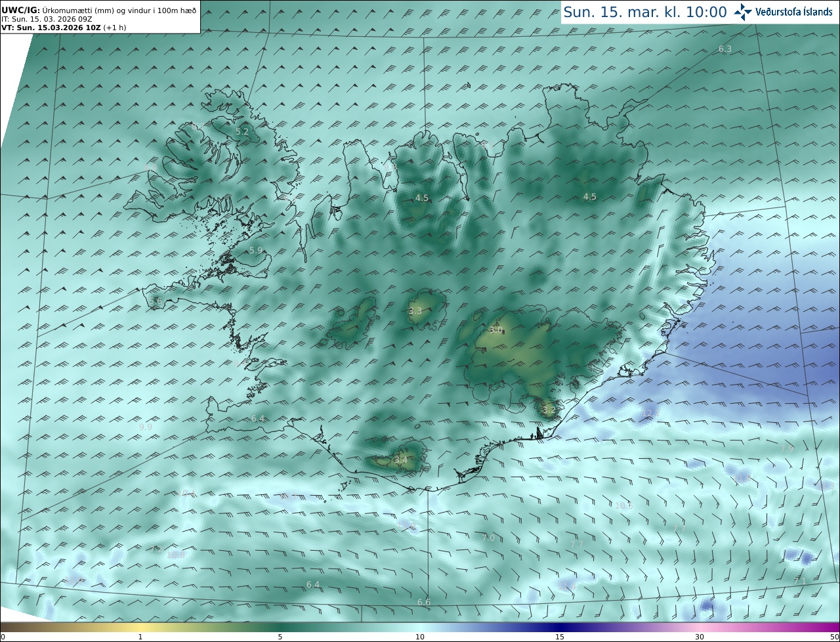Click the light pink section of the color bar
This screenshot has width=840, height=642.
pyautogui.click(x=700, y=627)
